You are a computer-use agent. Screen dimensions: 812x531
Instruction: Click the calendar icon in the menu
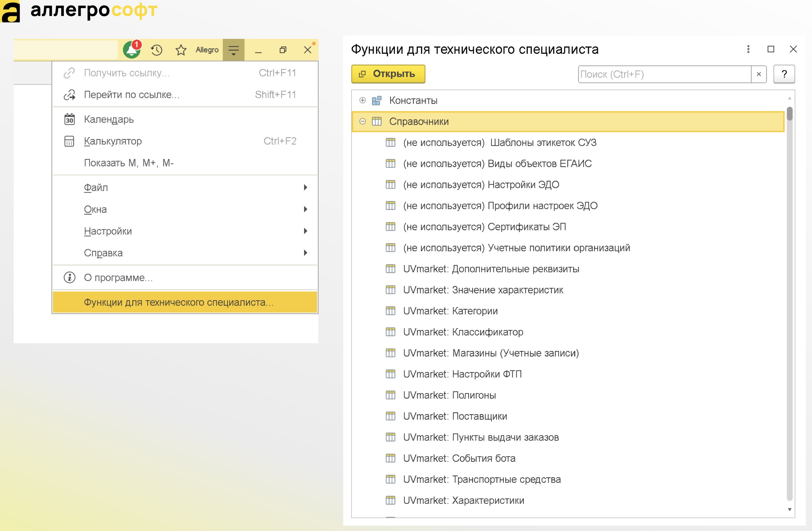click(69, 119)
